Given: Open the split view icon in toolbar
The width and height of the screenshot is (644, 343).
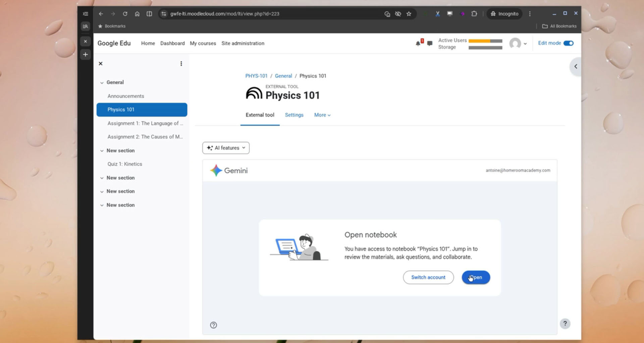Looking at the screenshot, I should (149, 14).
